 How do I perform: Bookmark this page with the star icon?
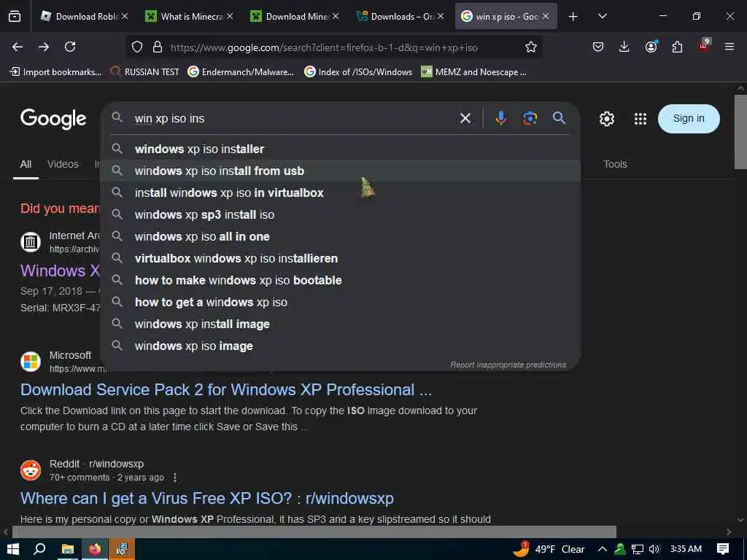point(531,47)
